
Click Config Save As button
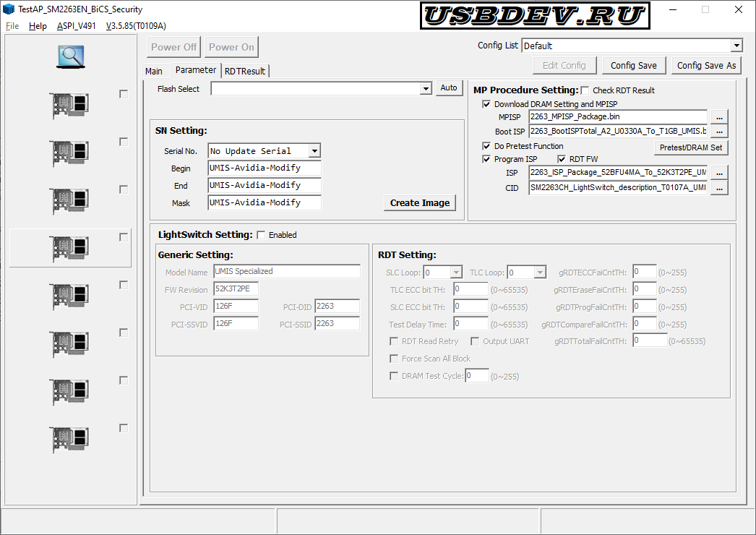tap(706, 66)
